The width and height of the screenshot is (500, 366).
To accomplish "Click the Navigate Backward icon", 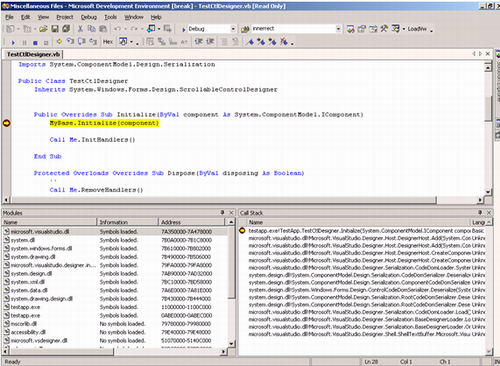I will coord(151,29).
